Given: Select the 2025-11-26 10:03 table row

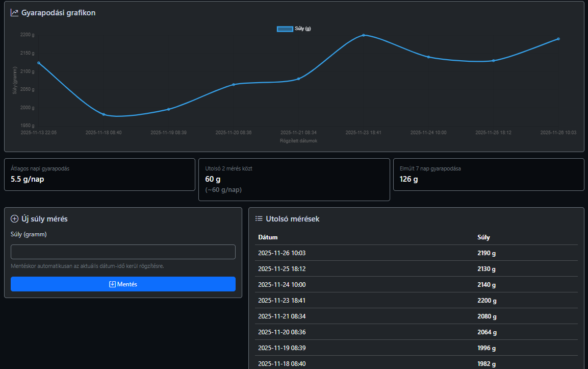Looking at the screenshot, I should (416, 253).
